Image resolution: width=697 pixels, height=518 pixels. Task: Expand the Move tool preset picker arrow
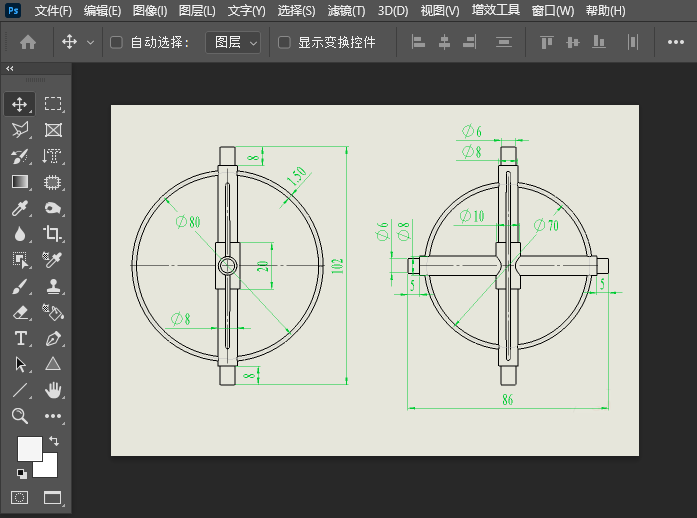coord(91,43)
